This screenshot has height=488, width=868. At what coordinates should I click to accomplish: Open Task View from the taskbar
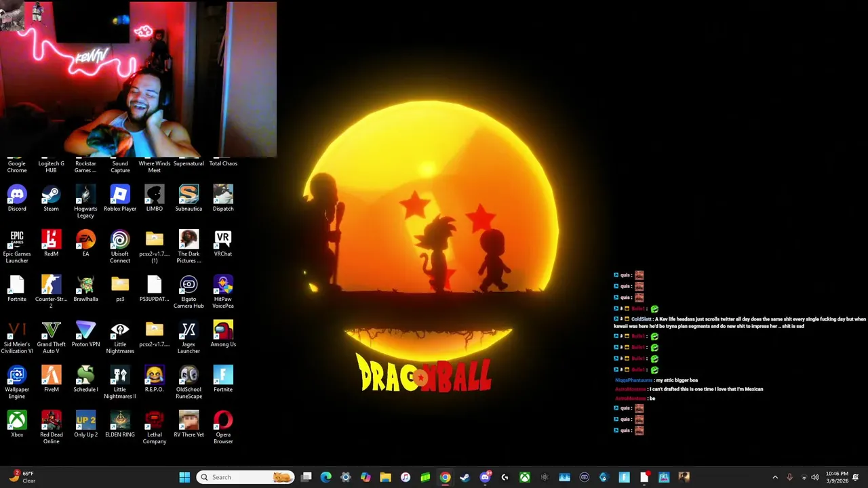(307, 477)
